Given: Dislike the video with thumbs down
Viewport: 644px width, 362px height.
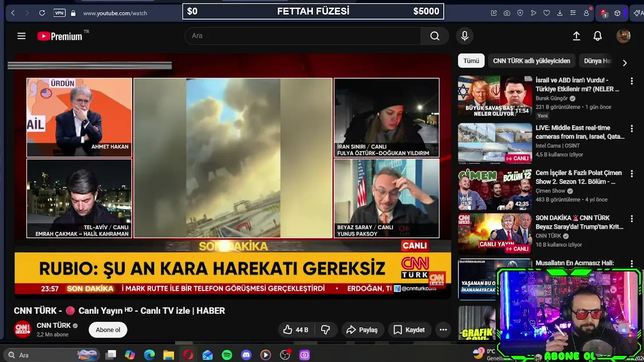Looking at the screenshot, I should [326, 330].
